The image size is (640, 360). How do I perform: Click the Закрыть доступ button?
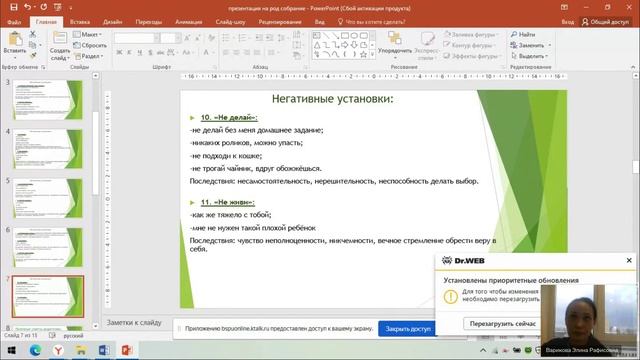(x=408, y=329)
